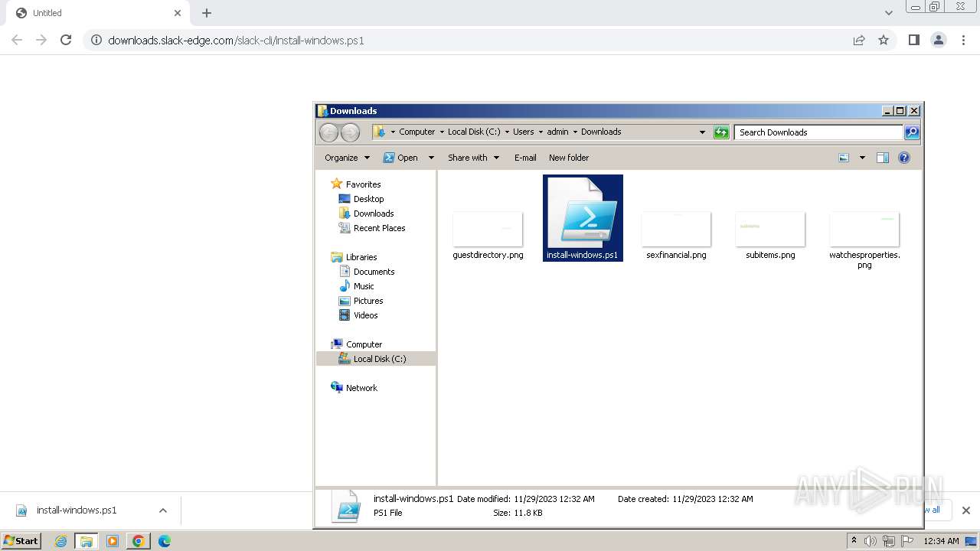Viewport: 980px width, 551px height.
Task: Expand the views options dropdown arrow
Action: click(862, 158)
